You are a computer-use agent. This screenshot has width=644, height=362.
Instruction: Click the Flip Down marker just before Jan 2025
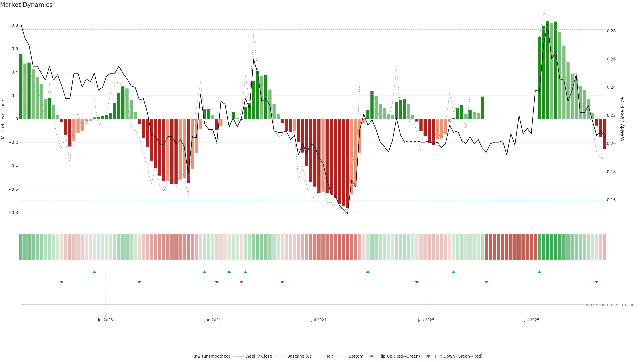tap(417, 282)
